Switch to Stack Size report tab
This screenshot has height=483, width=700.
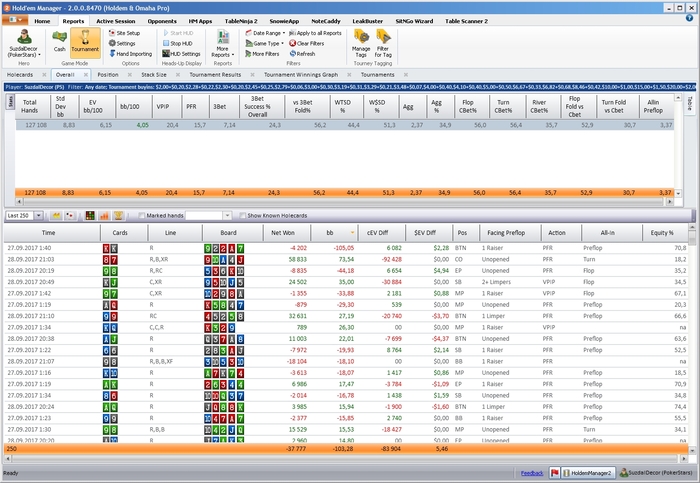(x=154, y=75)
